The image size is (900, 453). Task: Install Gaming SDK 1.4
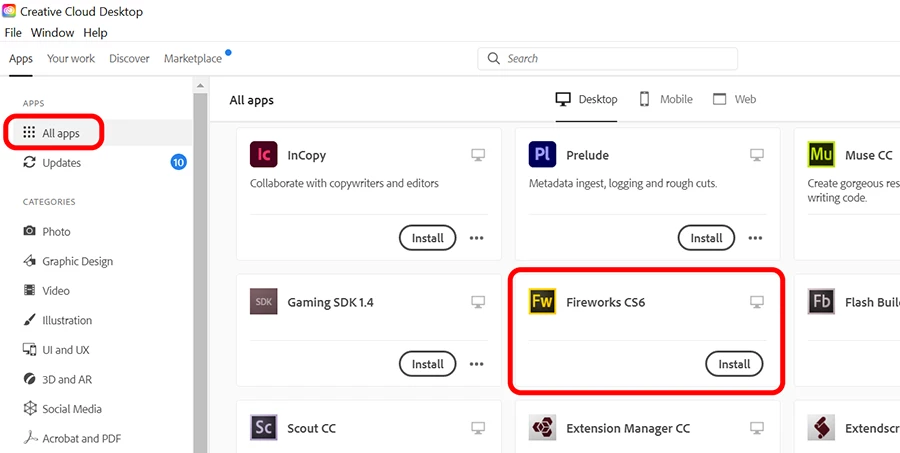pos(428,364)
